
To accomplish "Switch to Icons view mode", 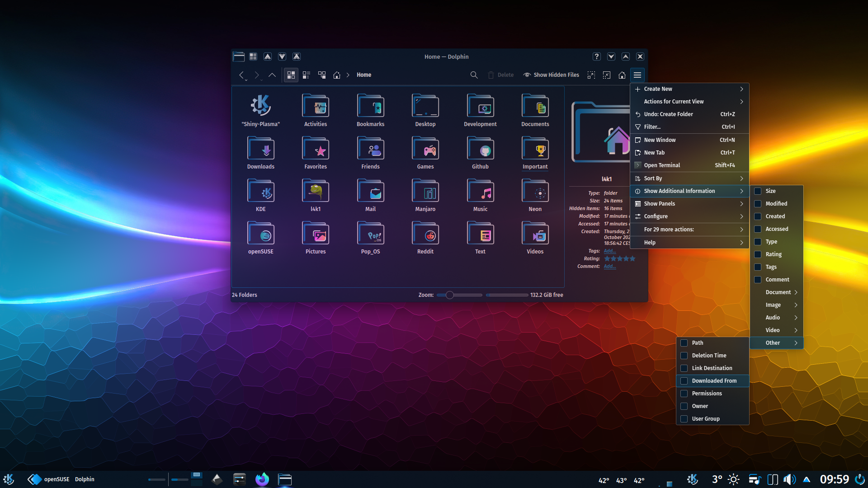I will coord(291,75).
